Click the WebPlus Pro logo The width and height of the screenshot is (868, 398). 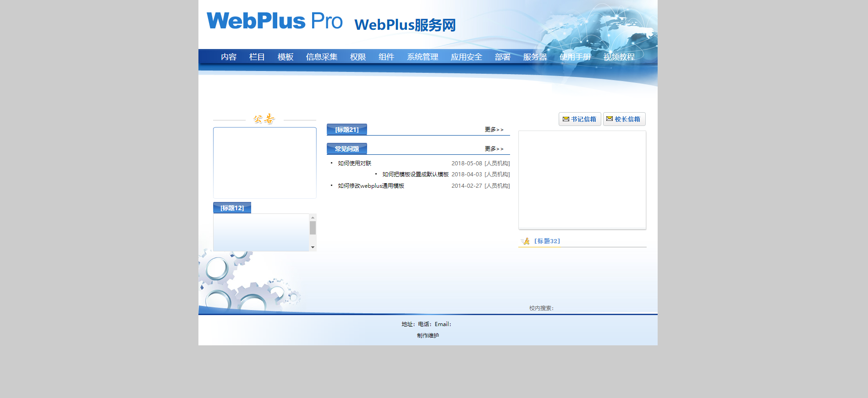[x=275, y=21]
